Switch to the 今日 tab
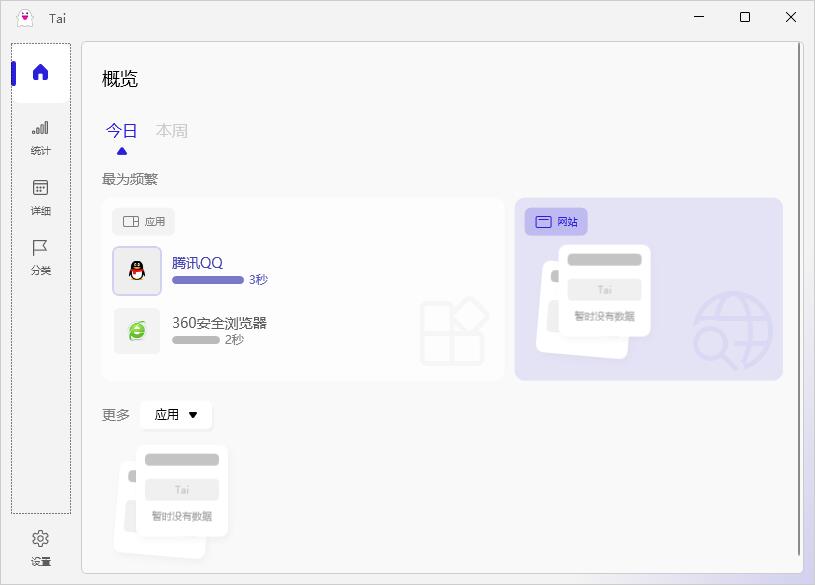The height and width of the screenshot is (585, 815). pos(122,131)
